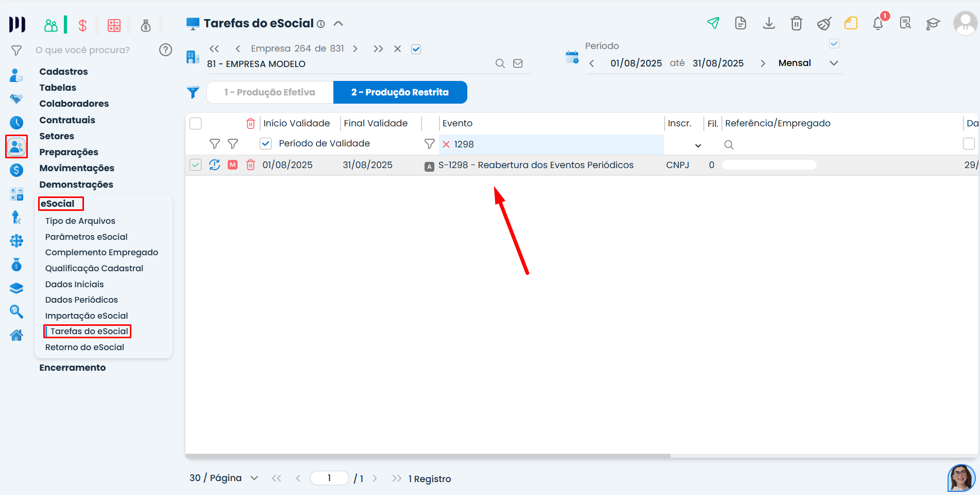980x495 pixels.
Task: Click the green paper-plane send icon
Action: (x=713, y=23)
